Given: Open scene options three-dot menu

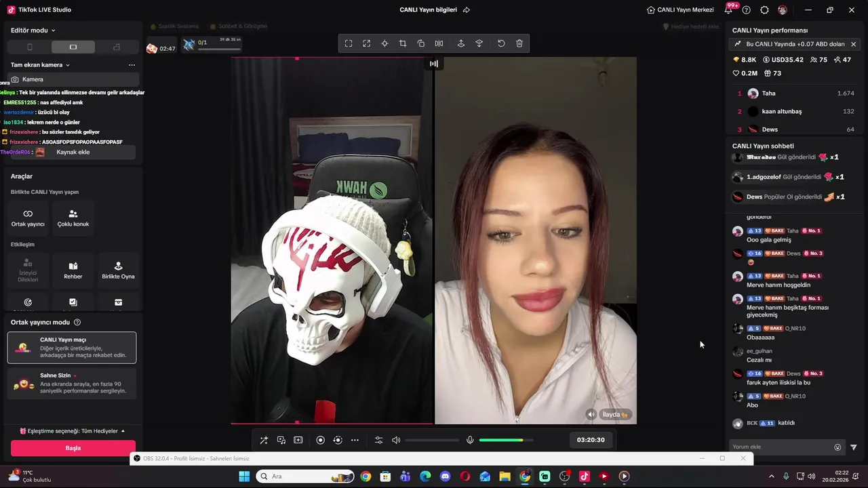Looking at the screenshot, I should 132,65.
